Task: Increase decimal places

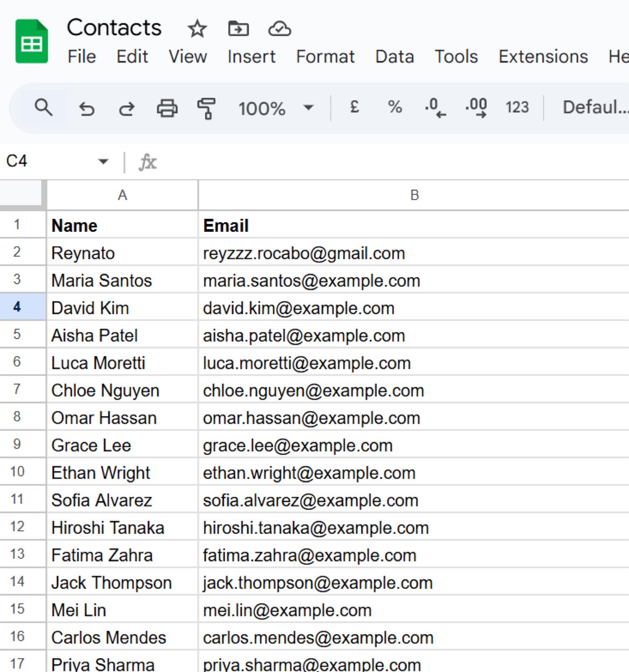Action: (476, 108)
